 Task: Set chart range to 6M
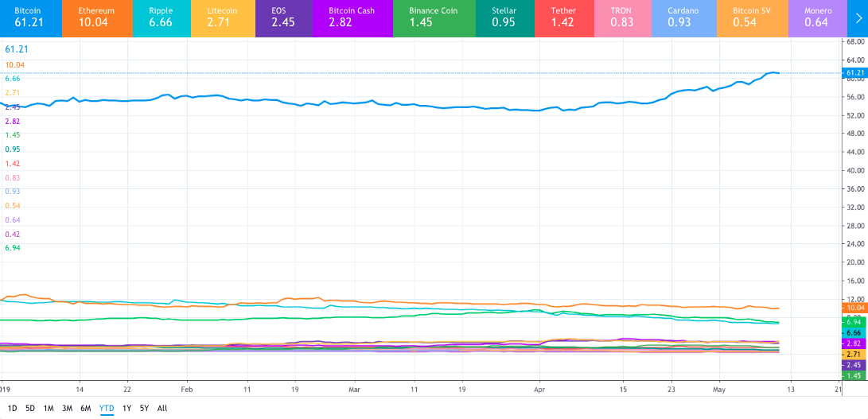86,409
